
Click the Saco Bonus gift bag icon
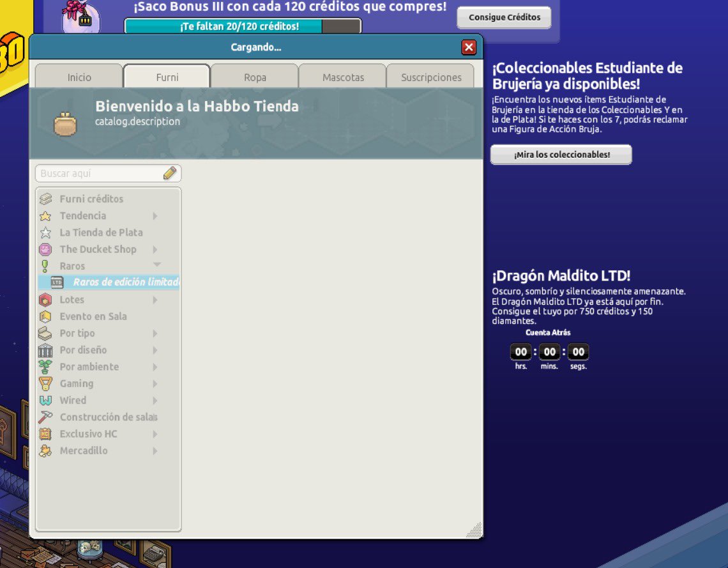click(81, 17)
